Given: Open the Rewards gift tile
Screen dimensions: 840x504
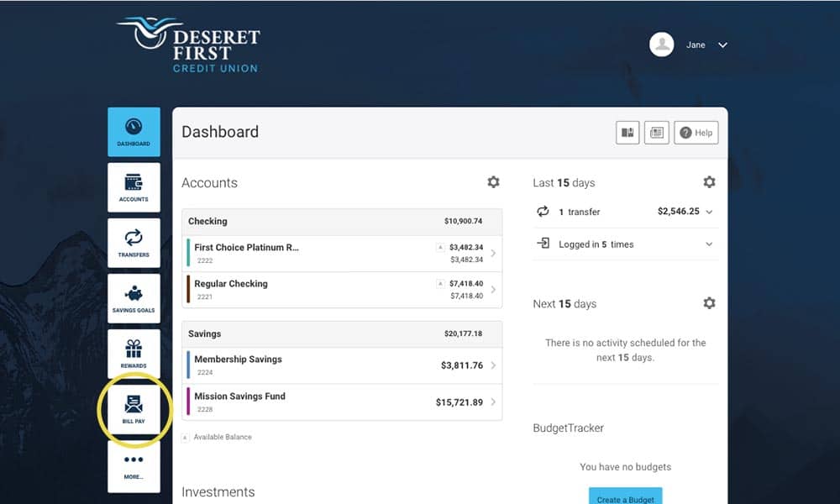Looking at the screenshot, I should pyautogui.click(x=134, y=354).
